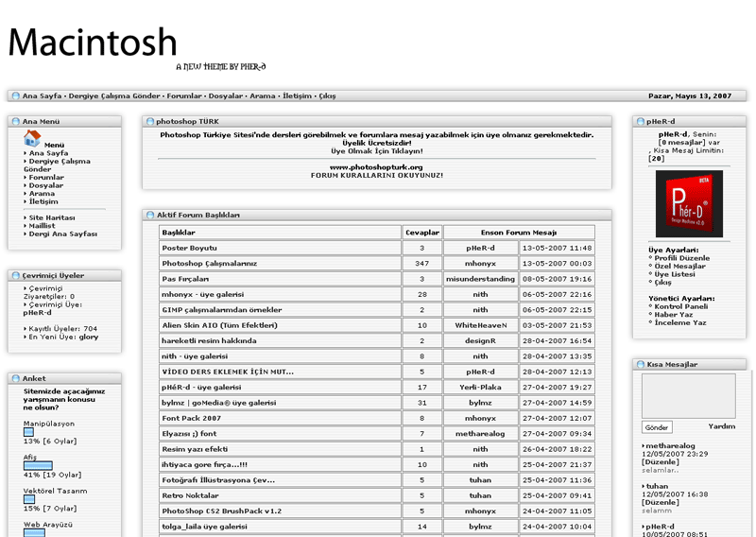
Task: Click the Kısa Mesajlar text input area
Action: [689, 395]
